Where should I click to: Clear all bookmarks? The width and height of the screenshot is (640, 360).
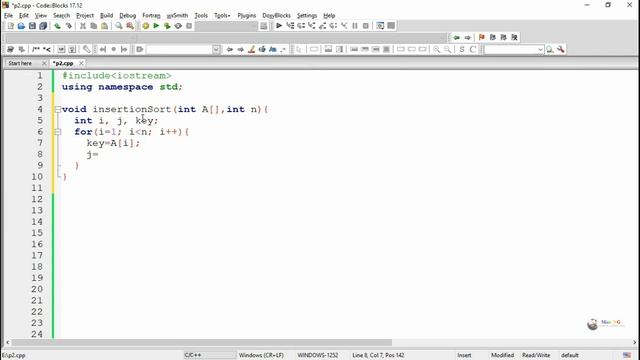[514, 38]
